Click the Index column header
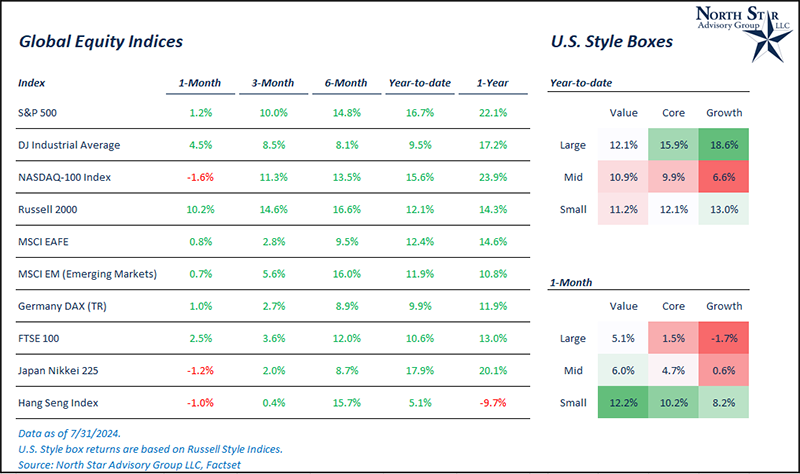Screen dimensions: 800x474 click(32, 82)
